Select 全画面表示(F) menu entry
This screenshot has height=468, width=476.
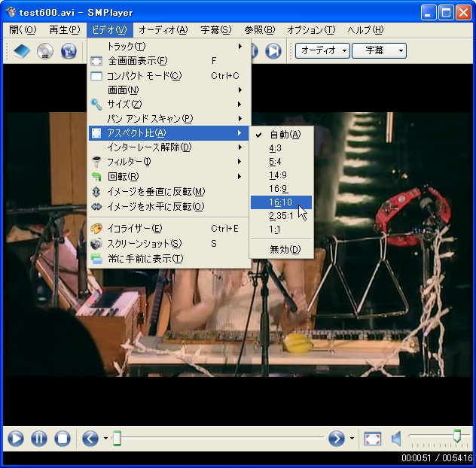169,61
